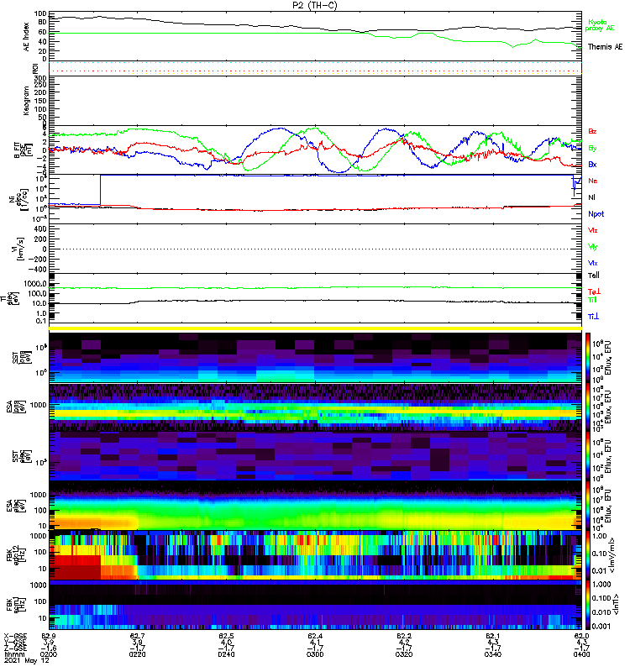Select the green Viy velocity legend entry
Screen dimensions: 630x672
(592, 247)
